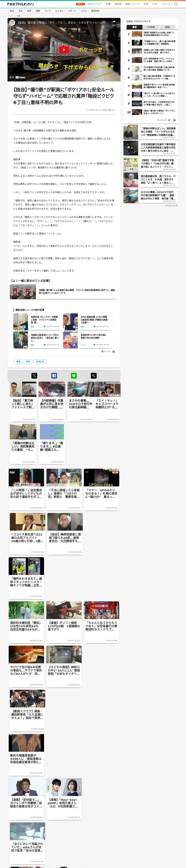Click the FNN Prime Online logo
The image size is (186, 868).
coord(21,4)
